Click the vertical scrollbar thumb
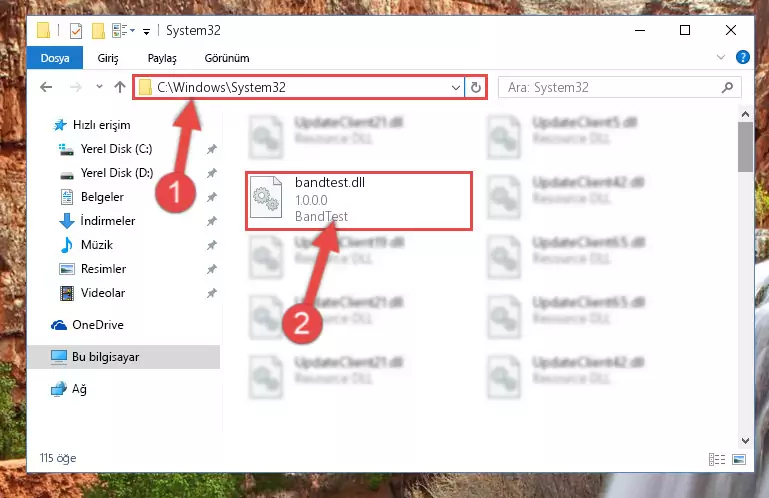Viewport: 769px width, 498px height. tap(745, 147)
